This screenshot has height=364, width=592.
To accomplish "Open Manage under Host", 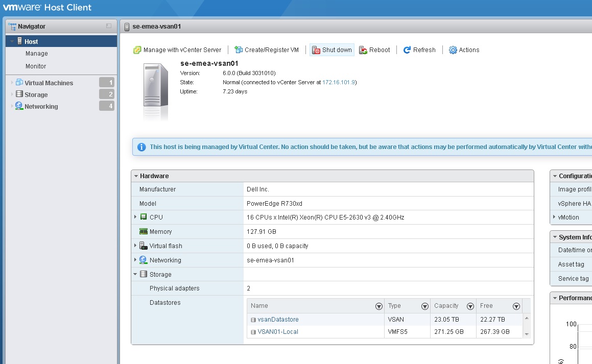I will [x=37, y=54].
